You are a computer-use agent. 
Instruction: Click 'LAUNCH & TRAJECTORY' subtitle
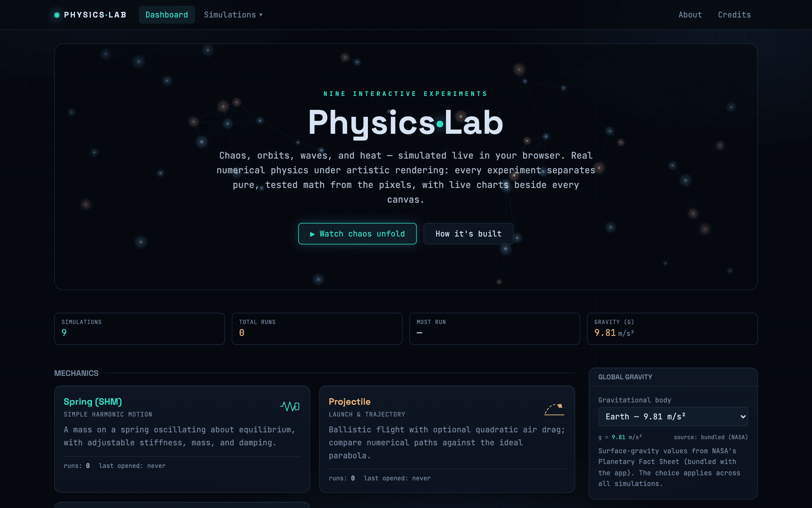(x=367, y=414)
